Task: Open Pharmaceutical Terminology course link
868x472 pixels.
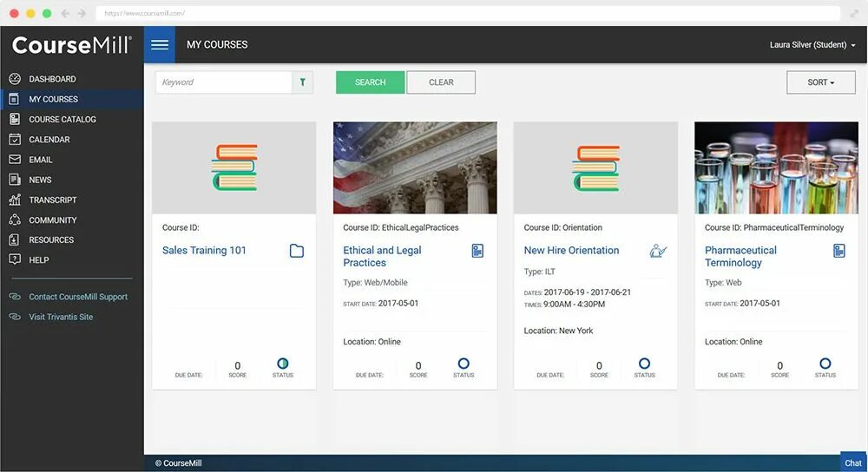Action: [740, 256]
